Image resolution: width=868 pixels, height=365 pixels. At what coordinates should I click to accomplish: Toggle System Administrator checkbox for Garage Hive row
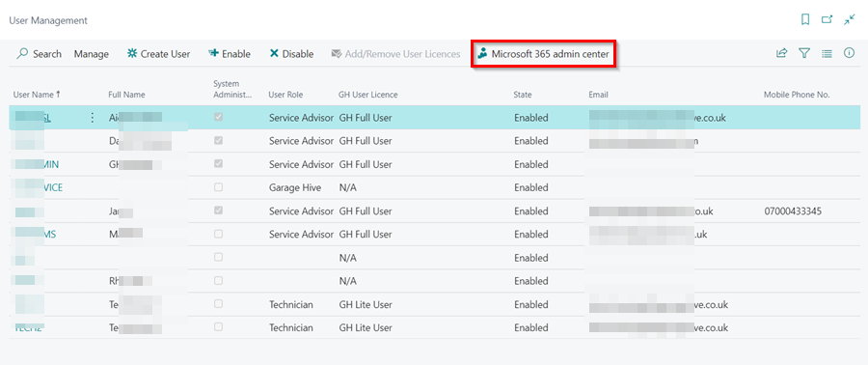point(219,187)
